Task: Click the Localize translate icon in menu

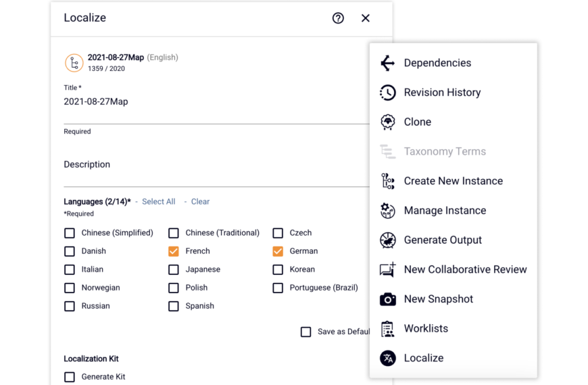Action: [387, 359]
